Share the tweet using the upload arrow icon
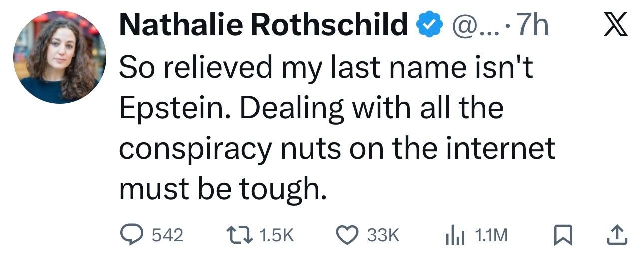 coord(617,235)
